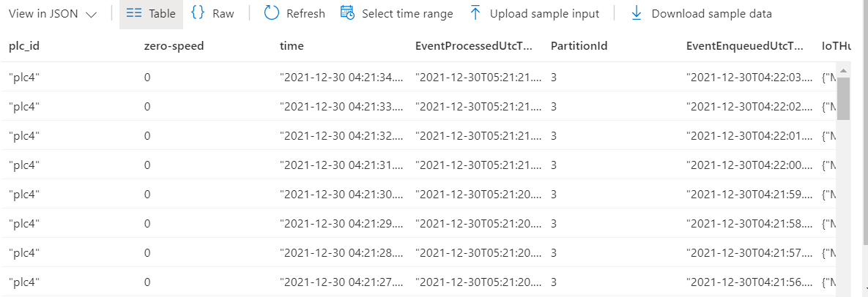The width and height of the screenshot is (868, 297).
Task: Click the Download sample data arrow icon
Action: click(637, 13)
